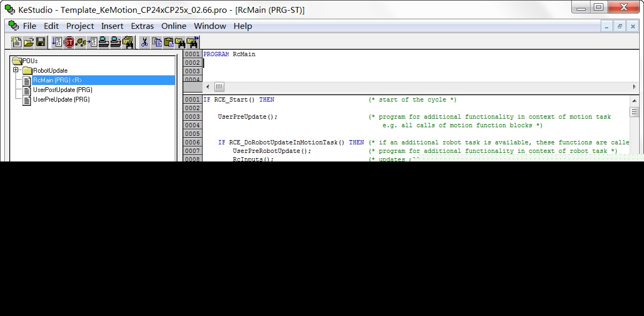The image size is (644, 316).
Task: Click the UserPreUpdate(); code line
Action: pos(247,117)
